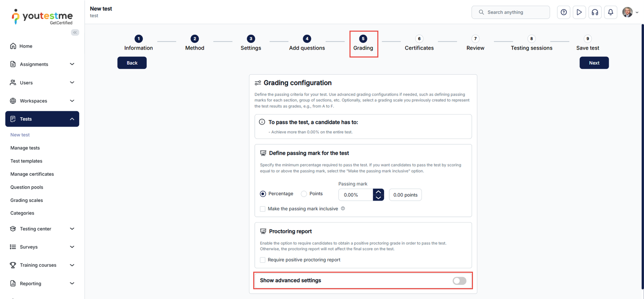
Task: Check Make the passing mark inclusive
Action: coord(263,209)
